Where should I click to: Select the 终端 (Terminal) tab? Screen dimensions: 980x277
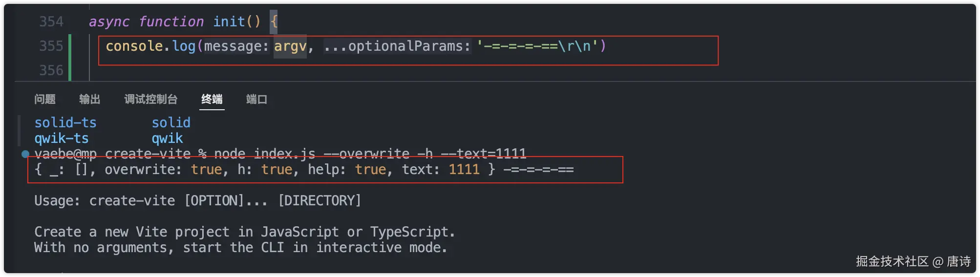(212, 99)
